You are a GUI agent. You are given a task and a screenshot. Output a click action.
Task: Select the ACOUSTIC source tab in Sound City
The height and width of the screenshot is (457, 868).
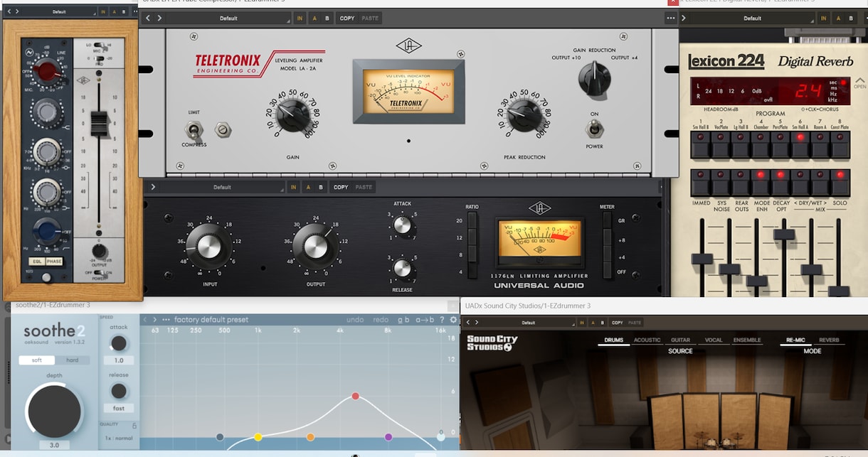coord(647,340)
